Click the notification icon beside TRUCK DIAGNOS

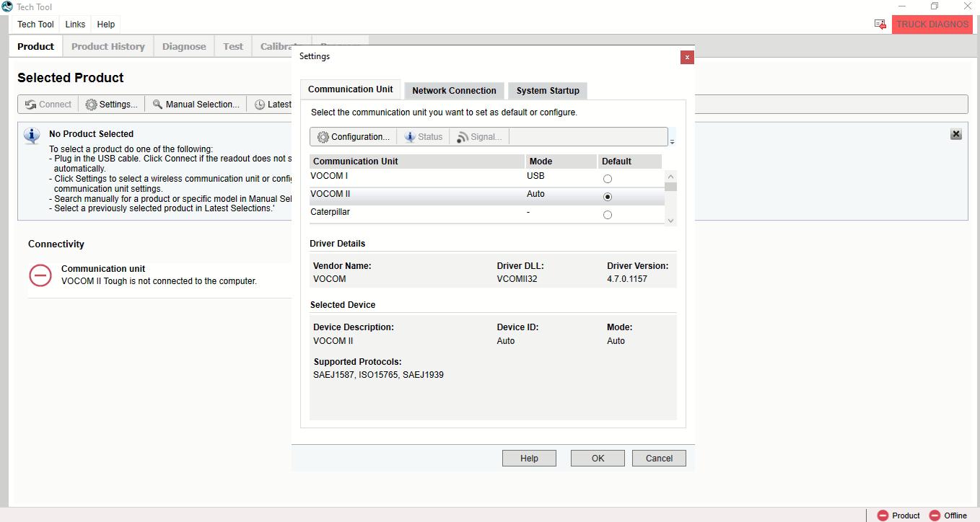[x=880, y=25]
